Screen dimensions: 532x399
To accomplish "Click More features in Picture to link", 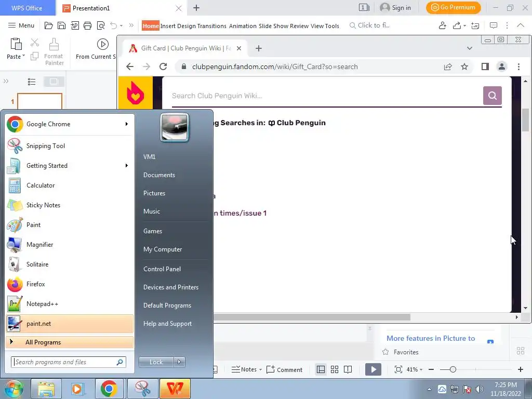I will point(431,338).
